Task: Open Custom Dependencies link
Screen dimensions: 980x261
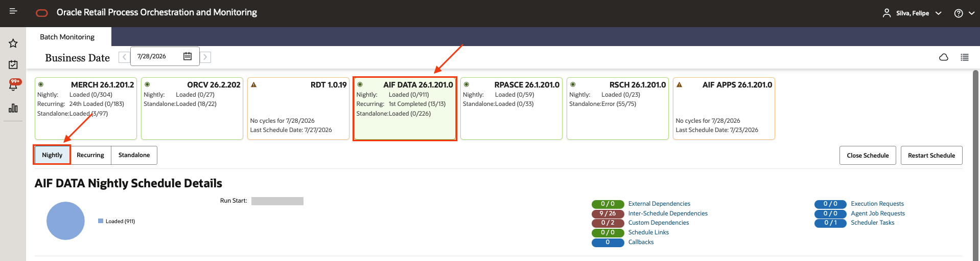Action: 659,223
